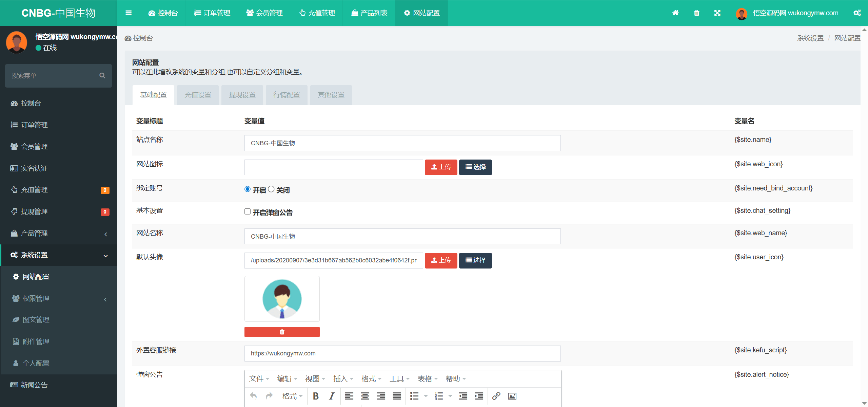Open the 其他设置 tab

tap(331, 95)
